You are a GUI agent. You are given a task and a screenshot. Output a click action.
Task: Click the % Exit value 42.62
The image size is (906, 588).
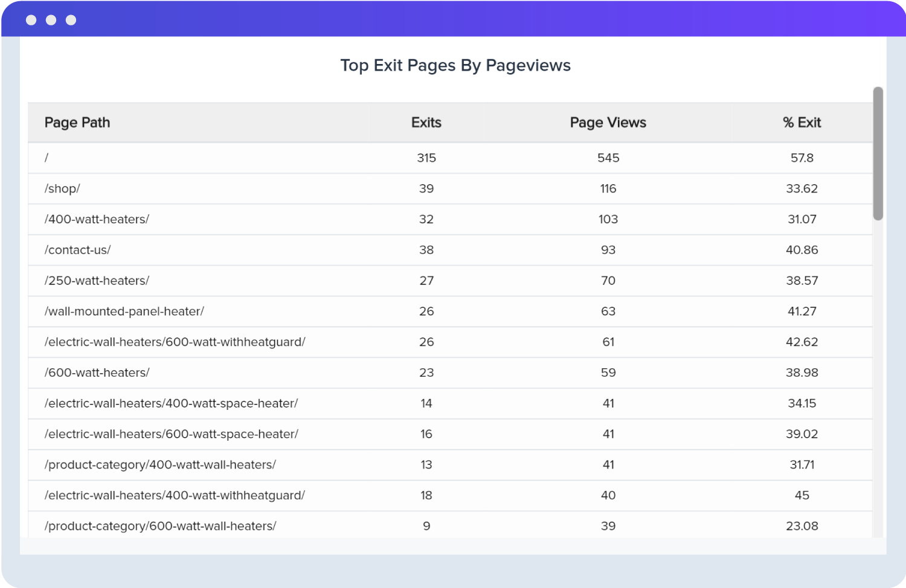802,342
